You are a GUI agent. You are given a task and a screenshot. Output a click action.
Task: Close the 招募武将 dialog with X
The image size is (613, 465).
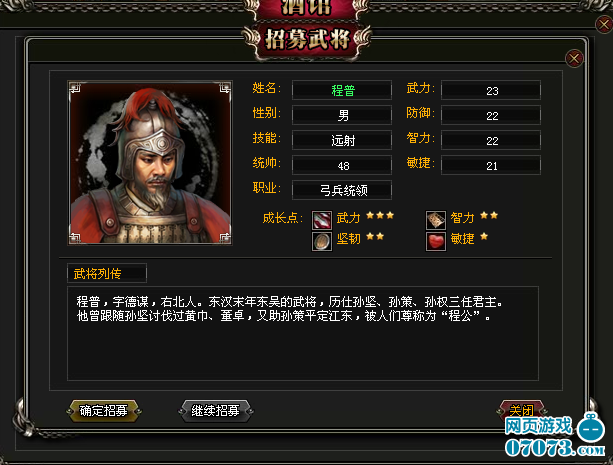[574, 59]
